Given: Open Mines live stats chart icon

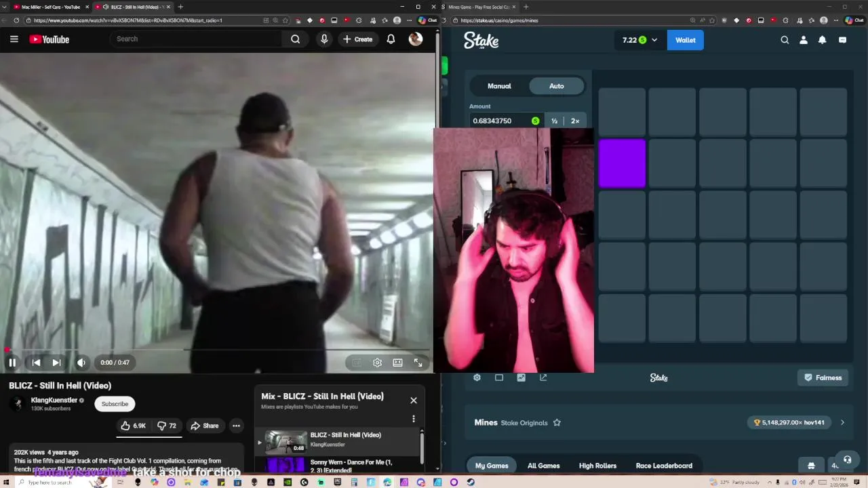Looking at the screenshot, I should 521,378.
